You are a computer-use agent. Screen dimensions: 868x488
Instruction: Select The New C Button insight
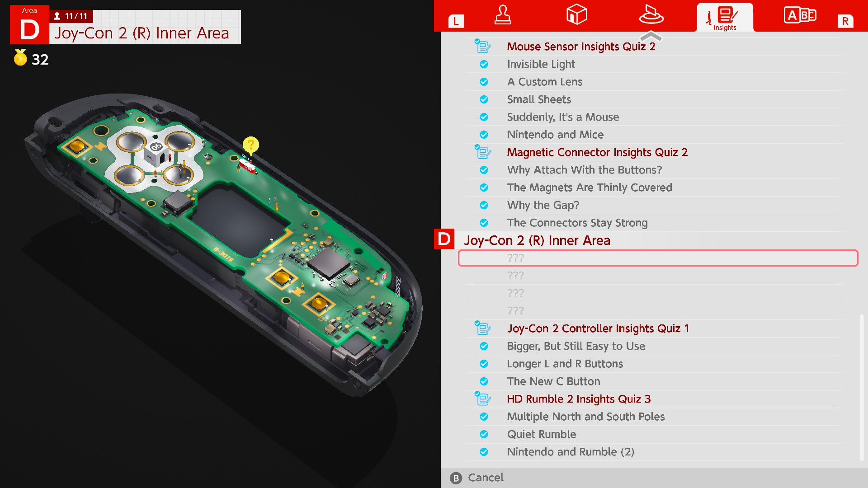(x=553, y=381)
